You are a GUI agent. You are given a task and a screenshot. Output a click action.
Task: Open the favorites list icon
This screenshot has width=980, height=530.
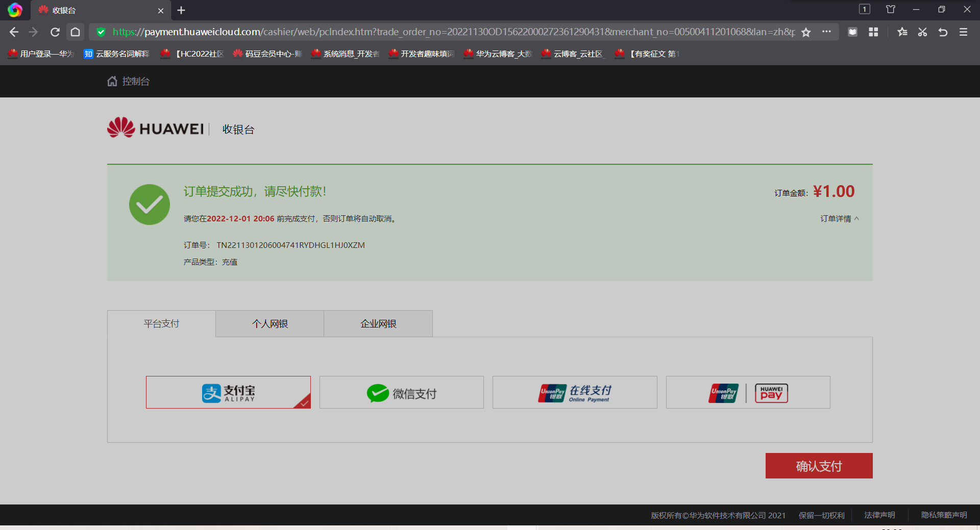[x=902, y=32]
